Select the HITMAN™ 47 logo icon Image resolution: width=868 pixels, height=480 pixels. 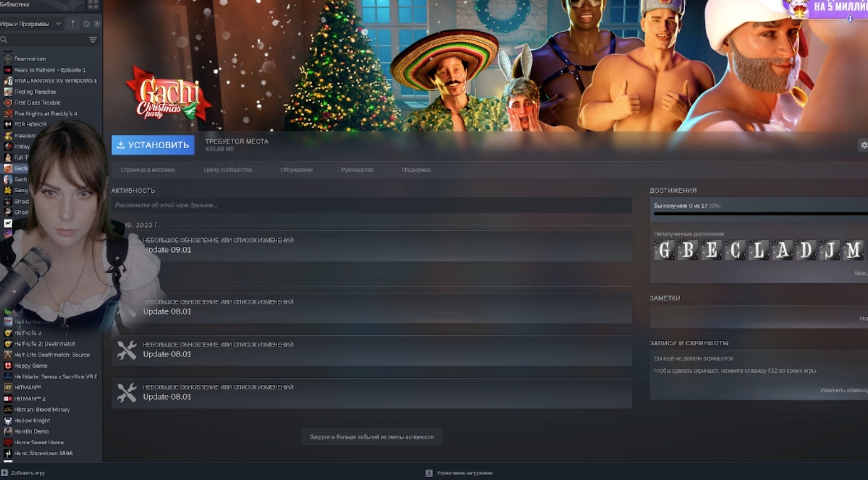pyautogui.click(x=8, y=388)
